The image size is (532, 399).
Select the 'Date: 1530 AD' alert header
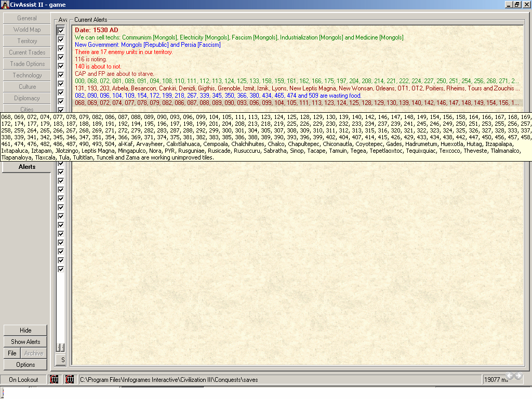96,30
